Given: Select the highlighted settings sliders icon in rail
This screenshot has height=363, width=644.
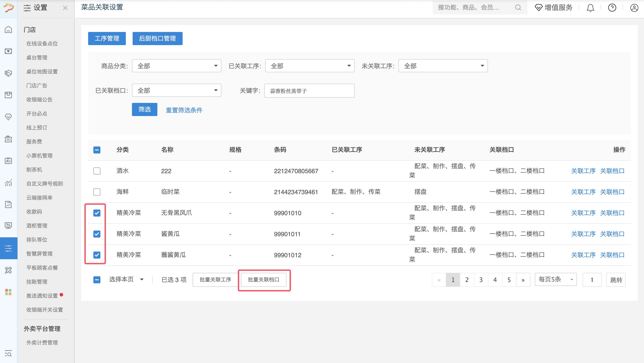Looking at the screenshot, I should pos(9,248).
